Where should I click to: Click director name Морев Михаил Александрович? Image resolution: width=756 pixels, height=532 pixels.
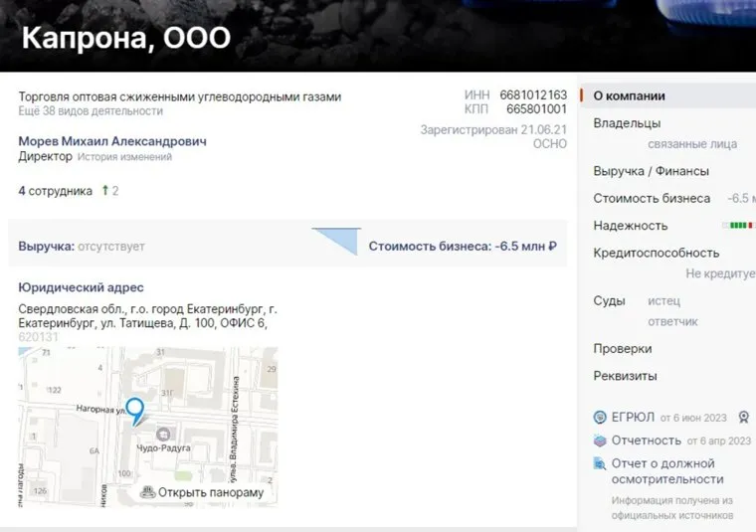pos(112,141)
